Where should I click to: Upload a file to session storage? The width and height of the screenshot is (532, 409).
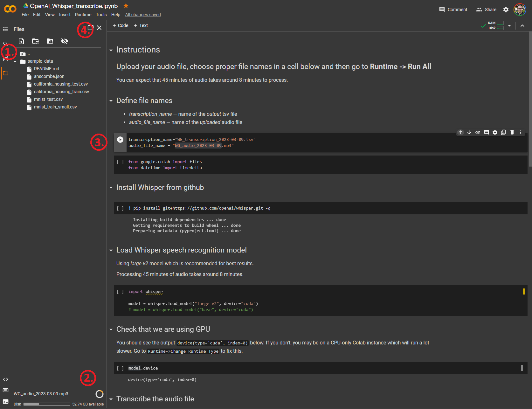pyautogui.click(x=21, y=41)
